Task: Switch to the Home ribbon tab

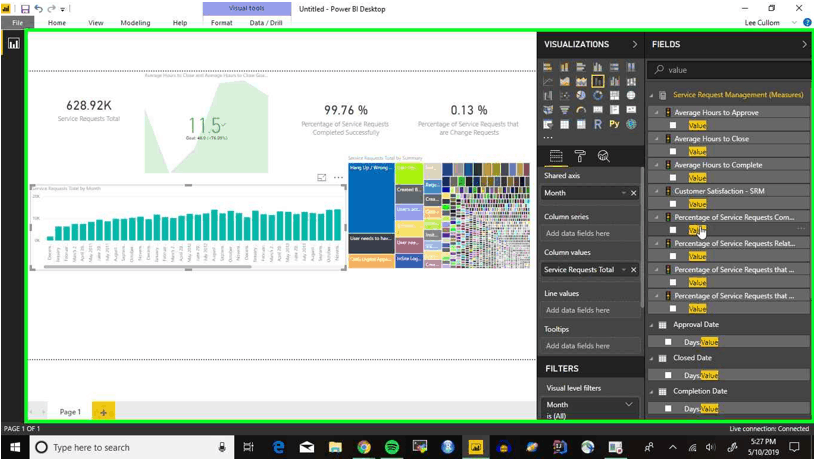Action: point(57,23)
